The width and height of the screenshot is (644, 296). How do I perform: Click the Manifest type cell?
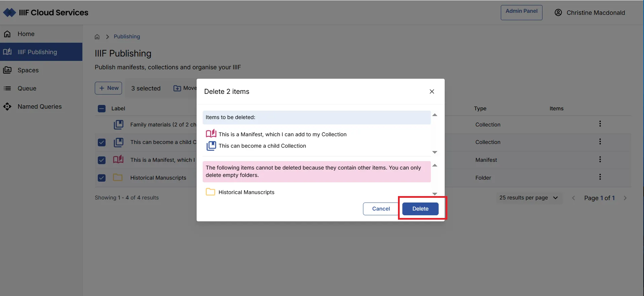pyautogui.click(x=486, y=160)
